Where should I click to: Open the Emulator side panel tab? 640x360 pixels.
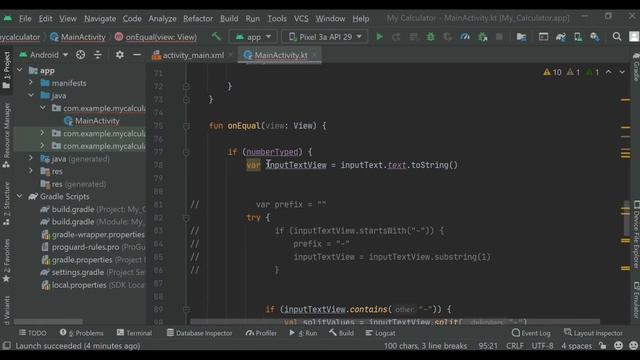pyautogui.click(x=636, y=300)
